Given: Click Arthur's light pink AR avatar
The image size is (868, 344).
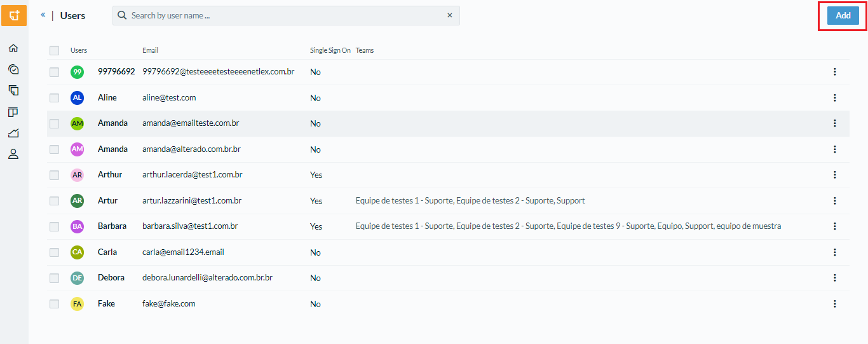Looking at the screenshot, I should (x=77, y=175).
